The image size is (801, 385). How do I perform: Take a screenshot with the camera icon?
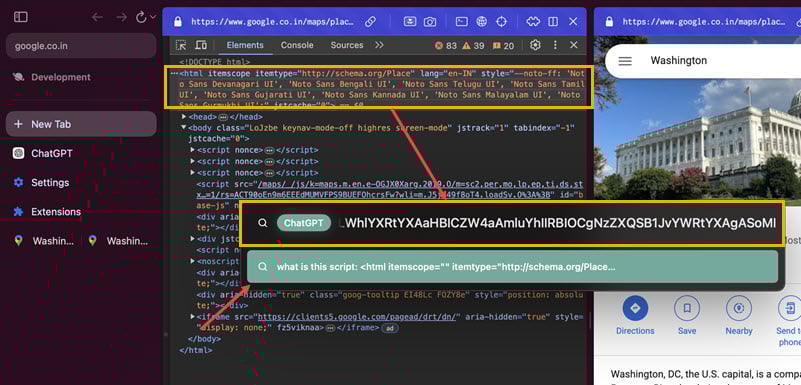(431, 21)
